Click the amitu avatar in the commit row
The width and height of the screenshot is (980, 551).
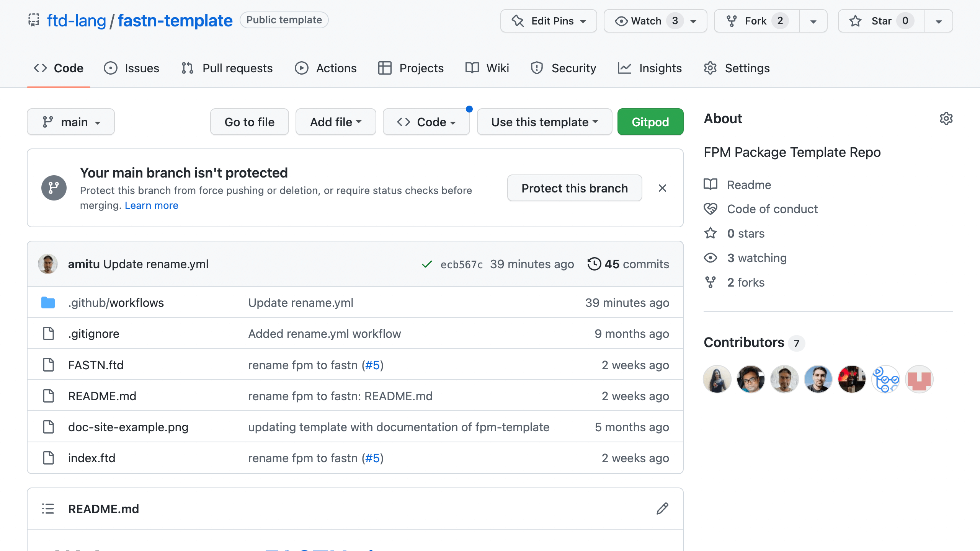(x=48, y=264)
